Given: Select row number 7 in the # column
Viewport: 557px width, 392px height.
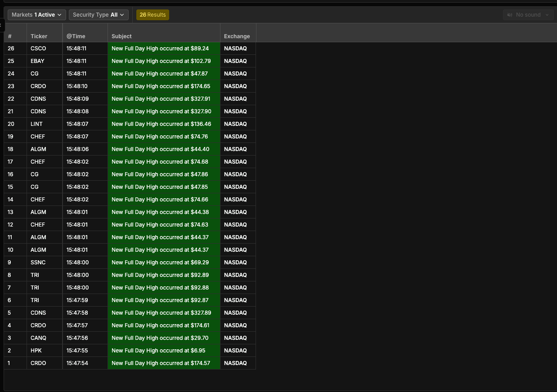Looking at the screenshot, I should tap(15, 288).
